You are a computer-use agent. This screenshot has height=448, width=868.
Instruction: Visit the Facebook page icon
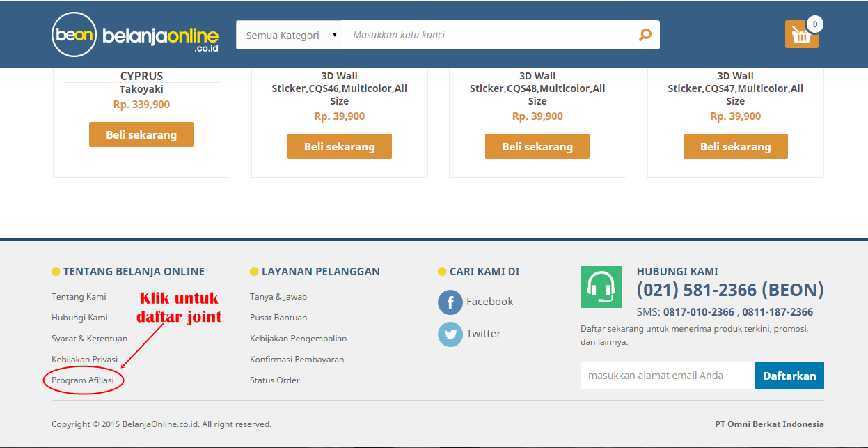(450, 302)
